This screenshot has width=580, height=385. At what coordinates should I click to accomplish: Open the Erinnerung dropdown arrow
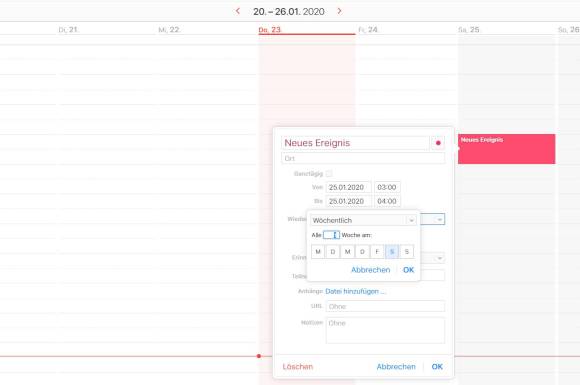439,258
